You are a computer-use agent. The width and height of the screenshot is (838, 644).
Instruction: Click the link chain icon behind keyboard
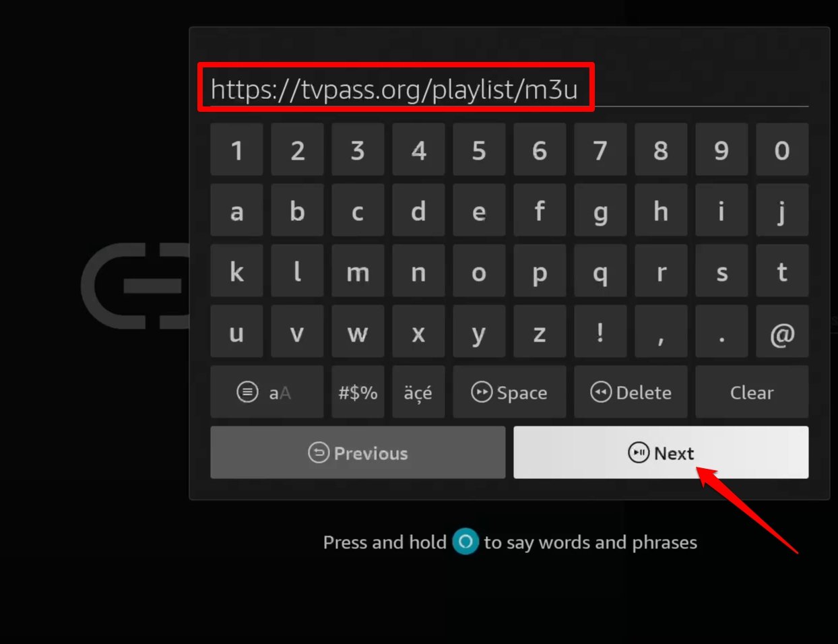coord(135,286)
